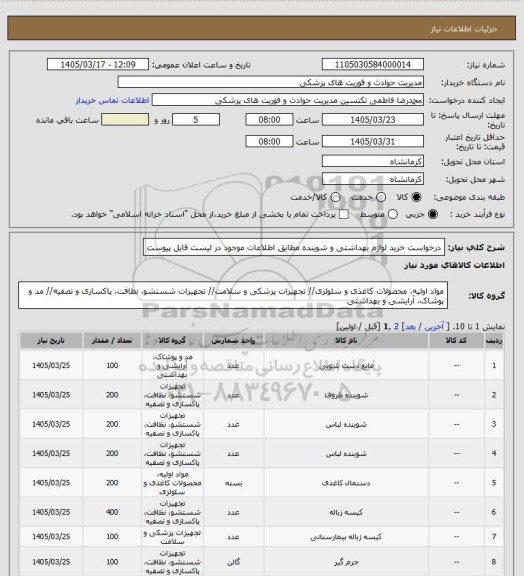Click the بعد pagination link
Image resolution: width=524 pixels, height=576 pixels.
coord(410,327)
